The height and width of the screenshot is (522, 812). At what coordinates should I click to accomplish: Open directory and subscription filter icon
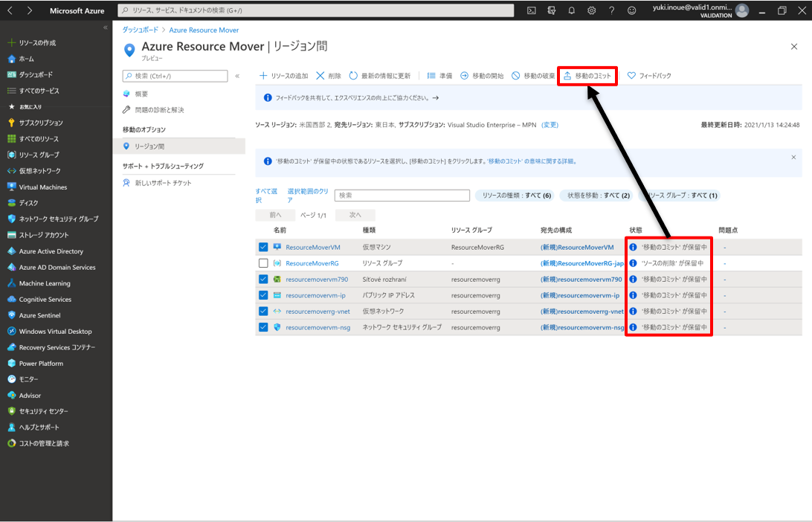tap(552, 10)
